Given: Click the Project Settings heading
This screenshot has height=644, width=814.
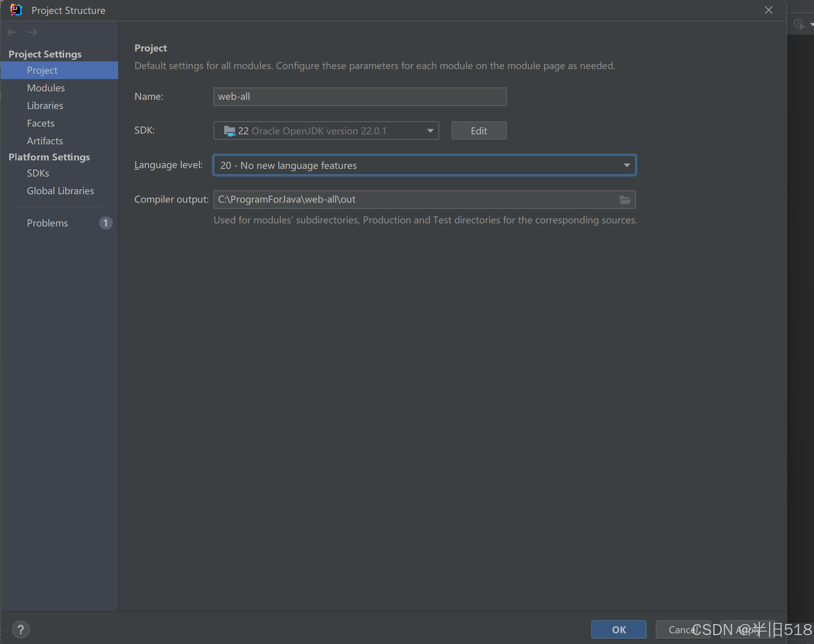Looking at the screenshot, I should point(45,54).
